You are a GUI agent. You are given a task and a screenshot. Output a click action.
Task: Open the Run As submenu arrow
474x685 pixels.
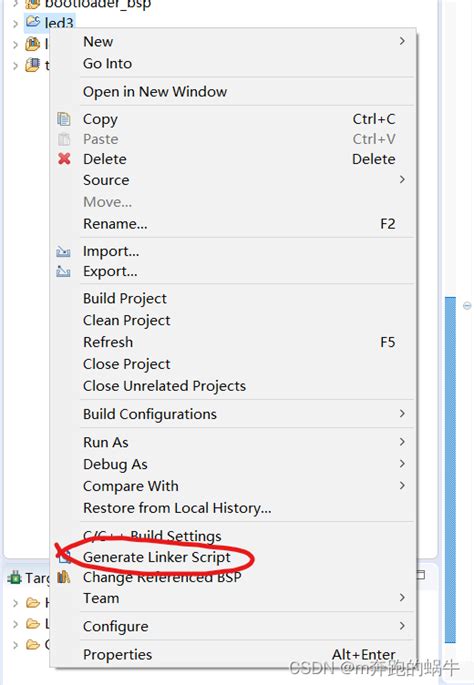coord(402,442)
